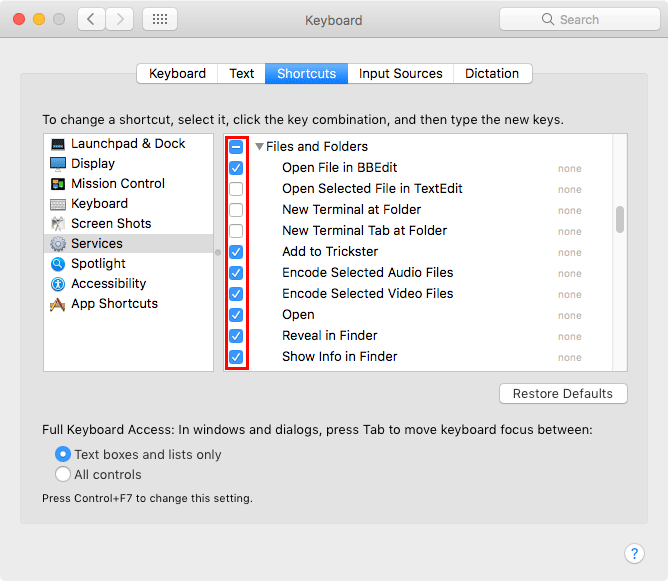Click the services list scrollbar thumb
668x581 pixels.
point(620,219)
